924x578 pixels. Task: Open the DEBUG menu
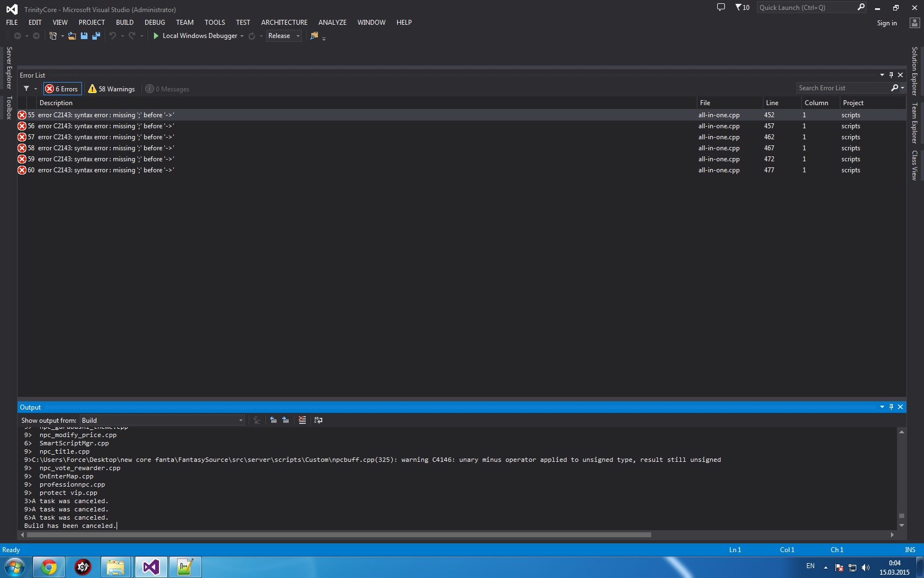(155, 23)
